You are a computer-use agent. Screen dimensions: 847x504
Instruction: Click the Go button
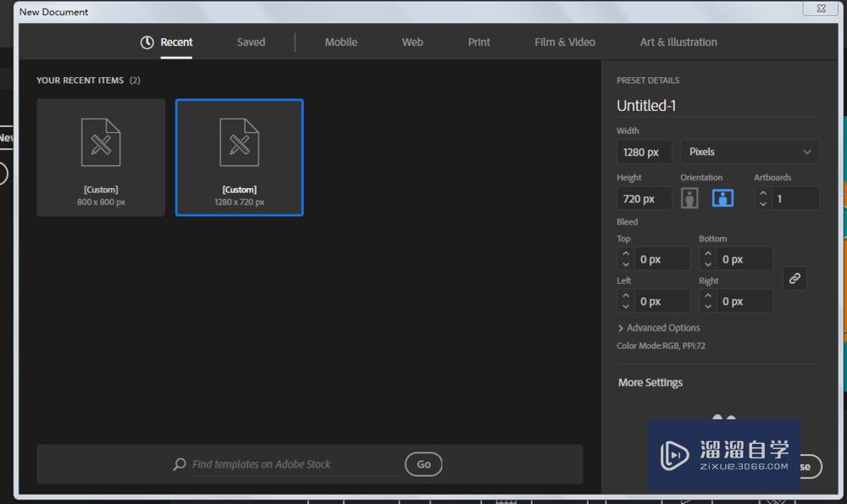423,464
